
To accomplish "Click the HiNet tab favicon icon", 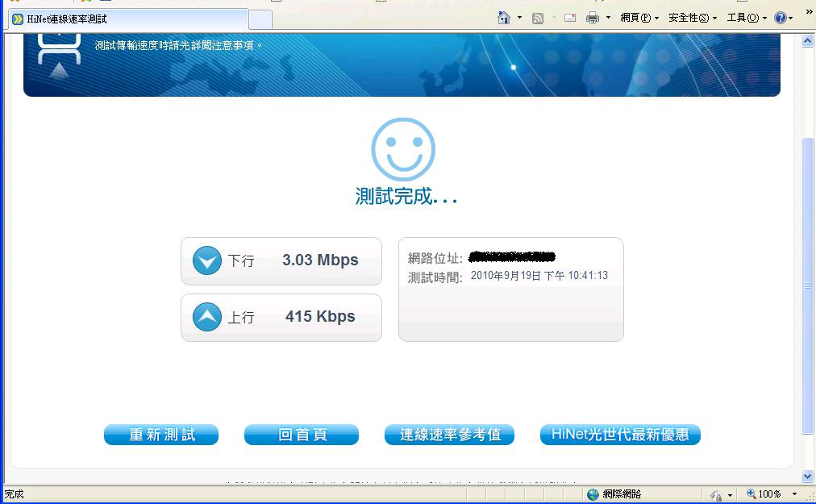I will (x=19, y=19).
